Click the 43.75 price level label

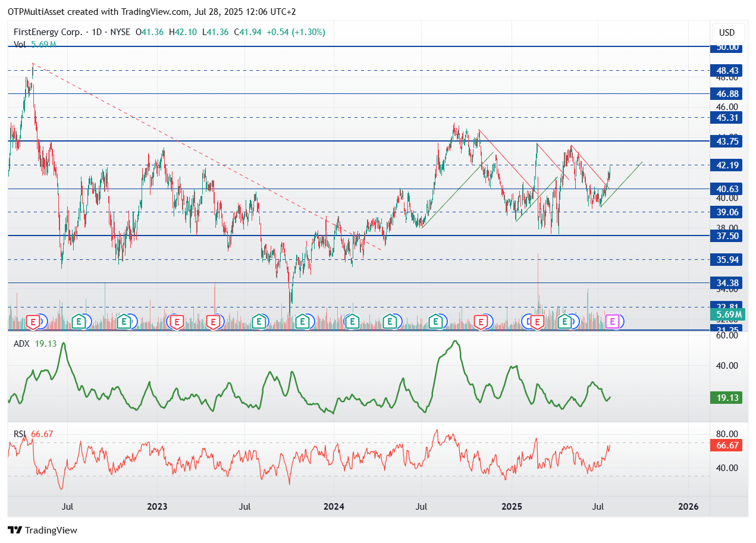click(726, 141)
